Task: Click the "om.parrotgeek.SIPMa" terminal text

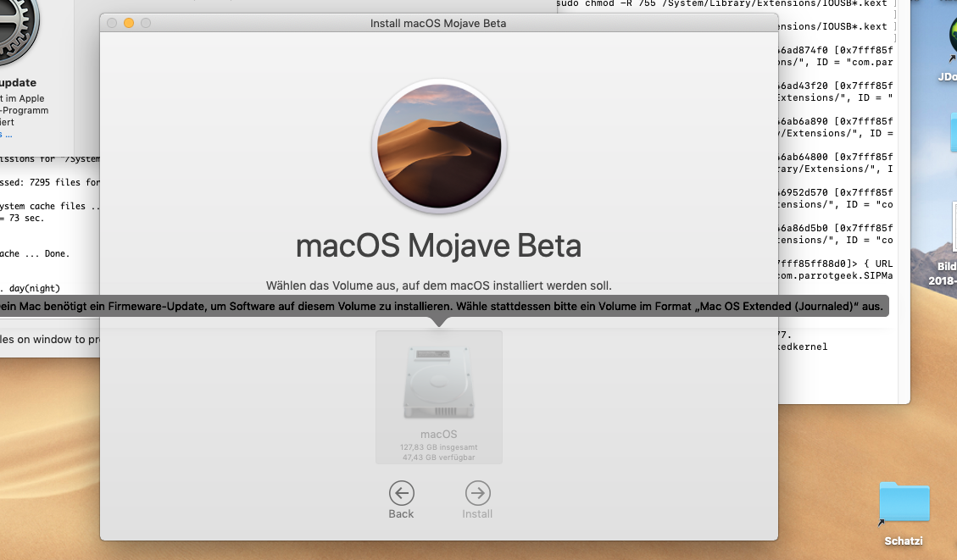Action: [836, 275]
